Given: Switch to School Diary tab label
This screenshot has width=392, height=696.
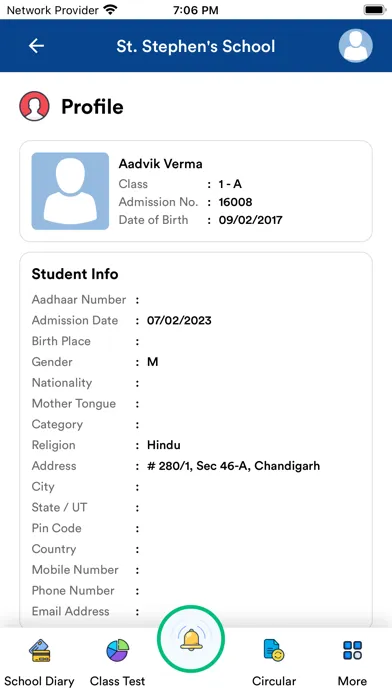Looking at the screenshot, I should coord(40,681).
